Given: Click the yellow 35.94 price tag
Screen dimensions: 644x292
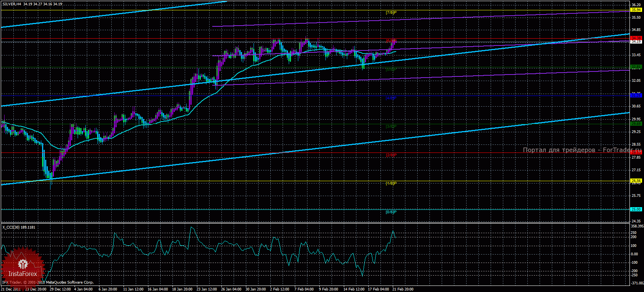Looking at the screenshot, I should tap(636, 10).
